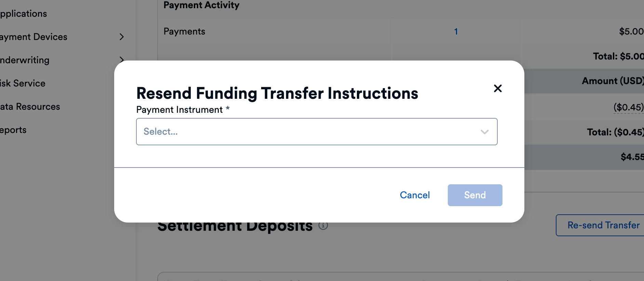Viewport: 644px width, 281px height.
Task: Click the Re-send Transfer button
Action: [x=603, y=225]
